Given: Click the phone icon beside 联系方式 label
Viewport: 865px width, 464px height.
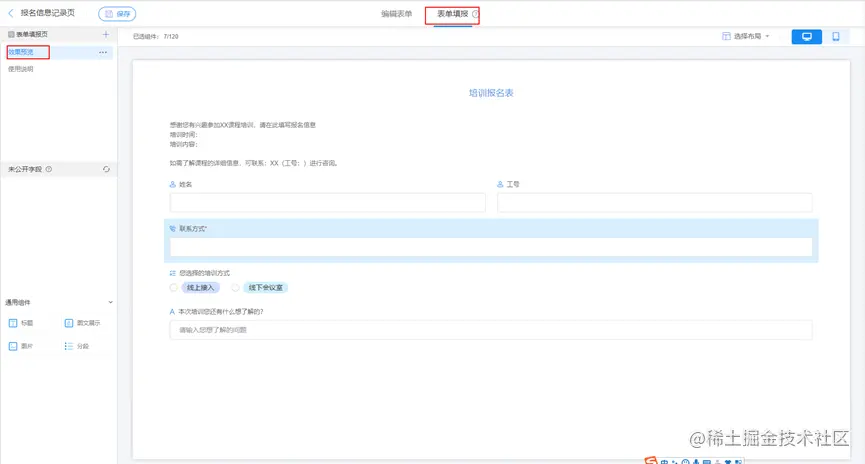Looking at the screenshot, I should (173, 228).
